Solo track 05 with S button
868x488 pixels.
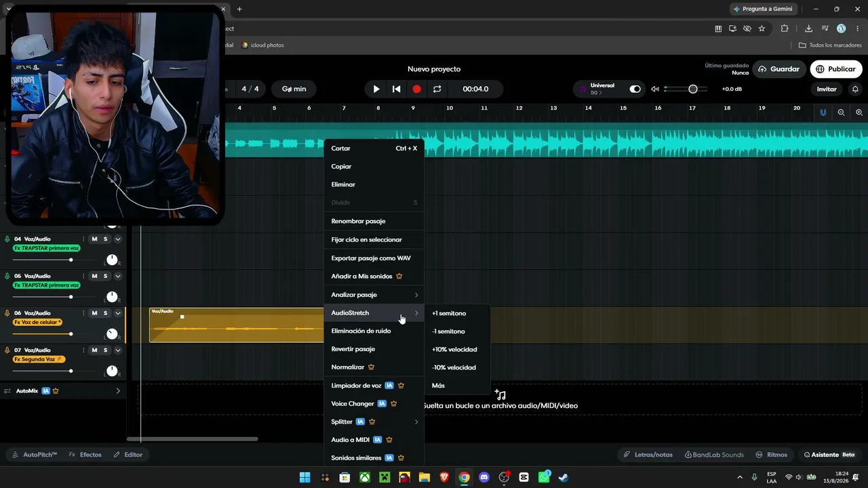point(105,276)
